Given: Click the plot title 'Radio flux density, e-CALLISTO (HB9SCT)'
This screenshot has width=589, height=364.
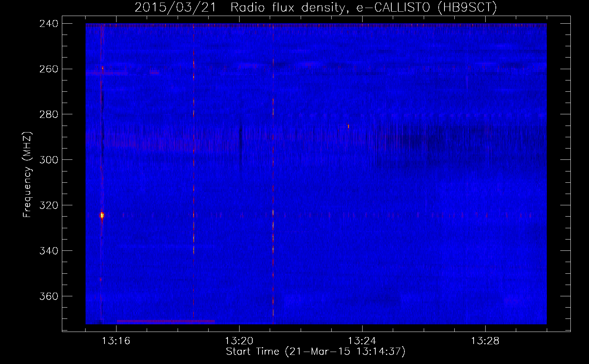Looking at the screenshot, I should [364, 7].
